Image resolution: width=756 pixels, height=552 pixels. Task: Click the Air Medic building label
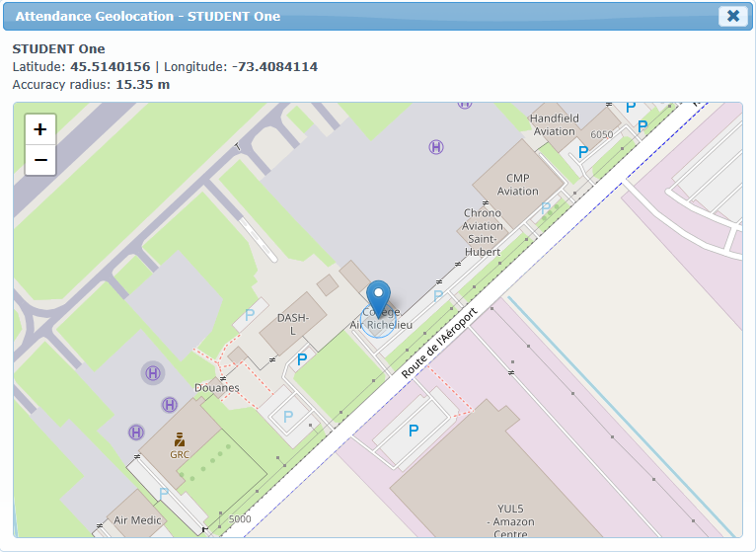[136, 520]
